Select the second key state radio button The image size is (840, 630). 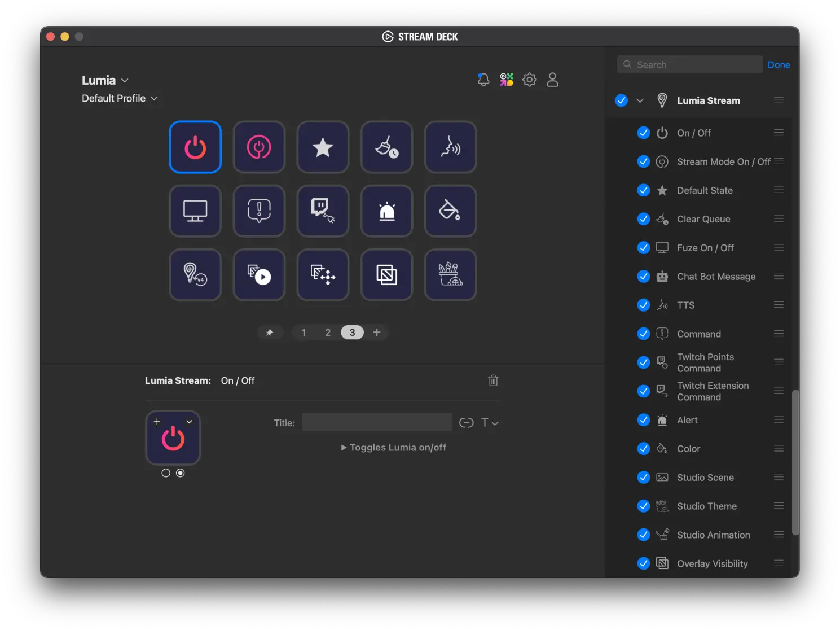[180, 473]
